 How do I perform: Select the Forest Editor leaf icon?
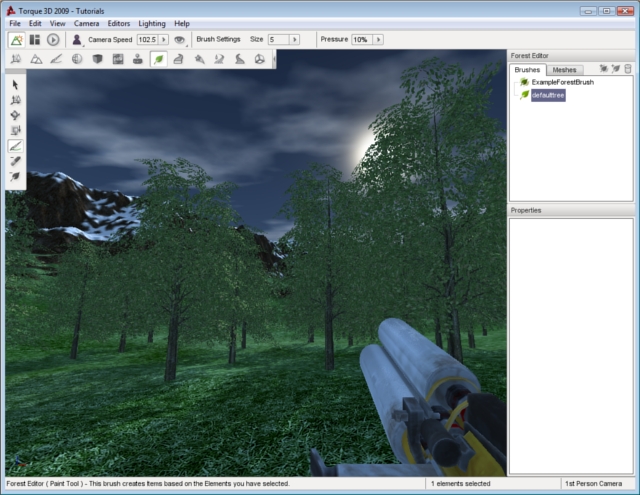click(x=158, y=59)
